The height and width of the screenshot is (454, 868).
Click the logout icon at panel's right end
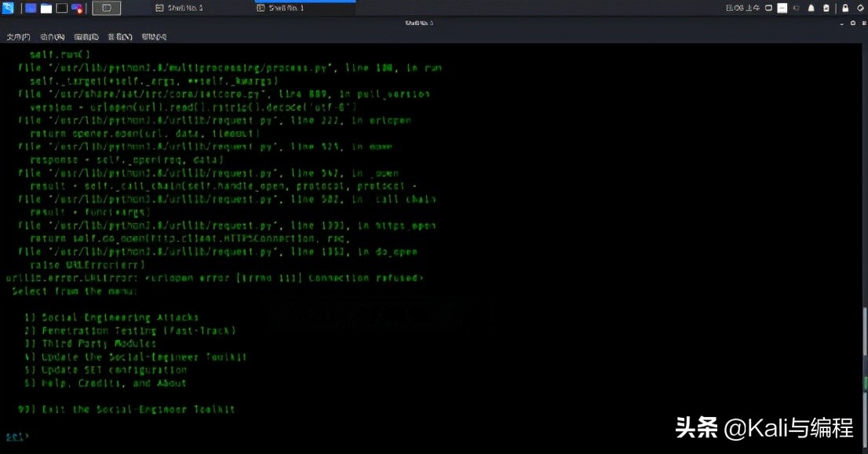861,9
